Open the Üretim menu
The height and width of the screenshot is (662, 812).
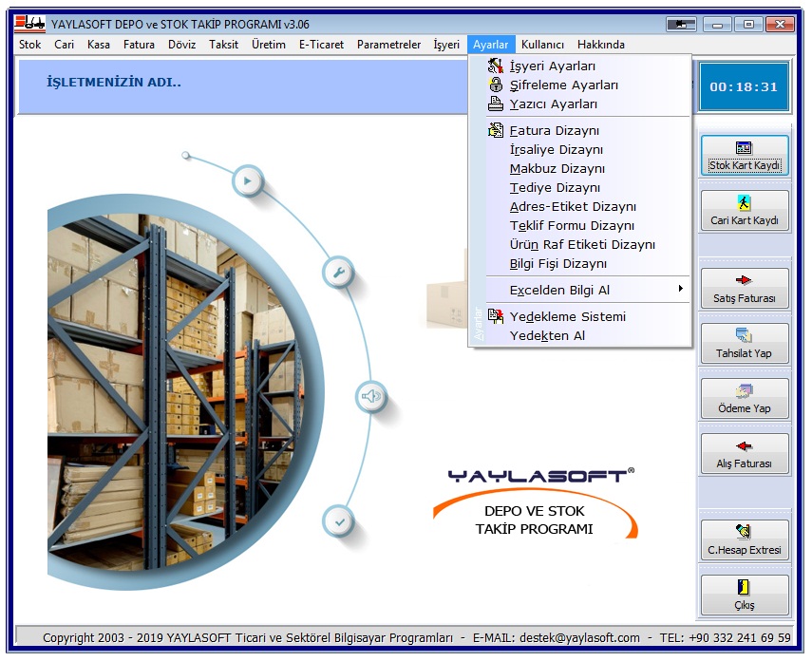[268, 45]
